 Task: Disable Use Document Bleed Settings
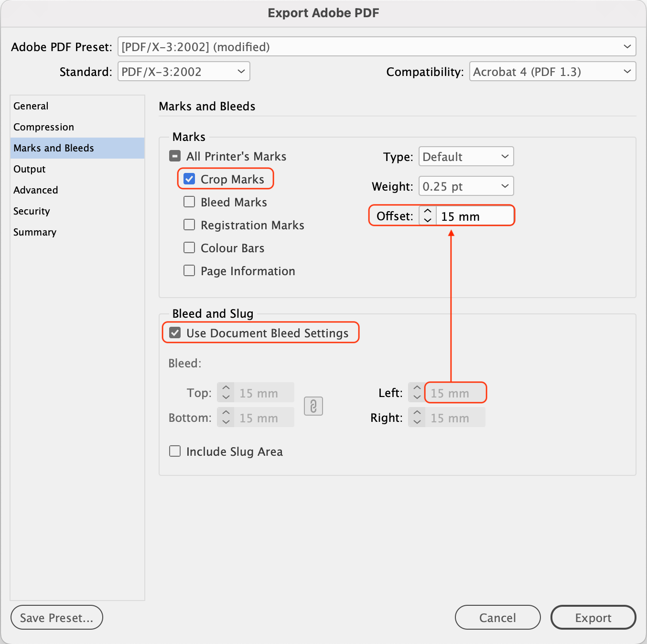click(175, 333)
